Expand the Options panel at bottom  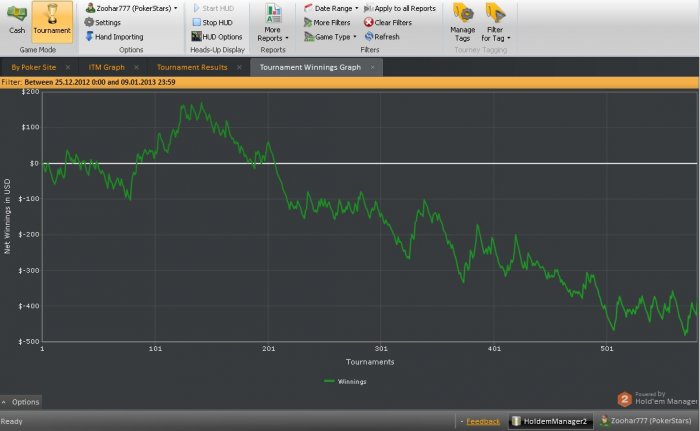point(21,401)
